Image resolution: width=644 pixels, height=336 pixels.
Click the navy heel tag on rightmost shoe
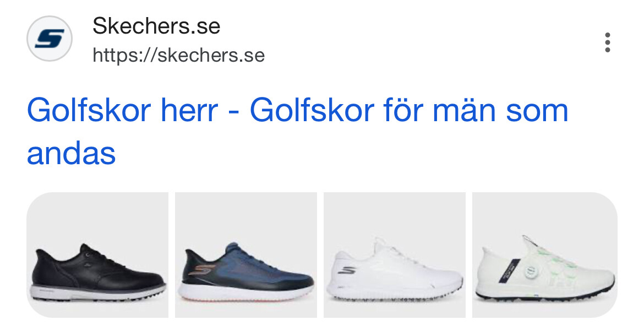[x=507, y=270]
